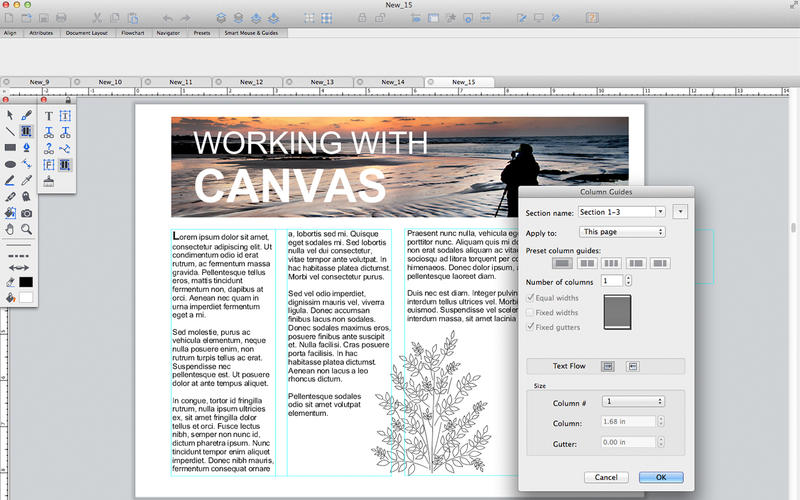Click the Cut scissors icon in toolbar

(x=97, y=18)
